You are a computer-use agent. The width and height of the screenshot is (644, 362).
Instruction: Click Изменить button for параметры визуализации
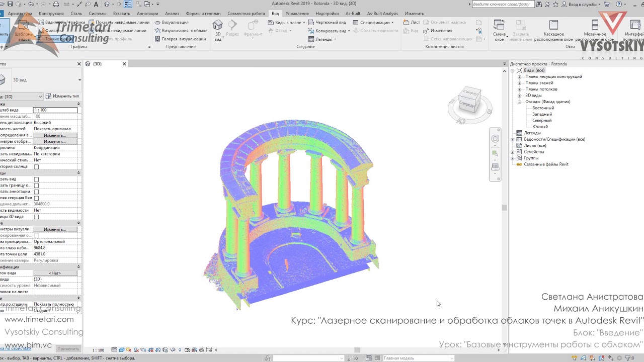pos(55,229)
